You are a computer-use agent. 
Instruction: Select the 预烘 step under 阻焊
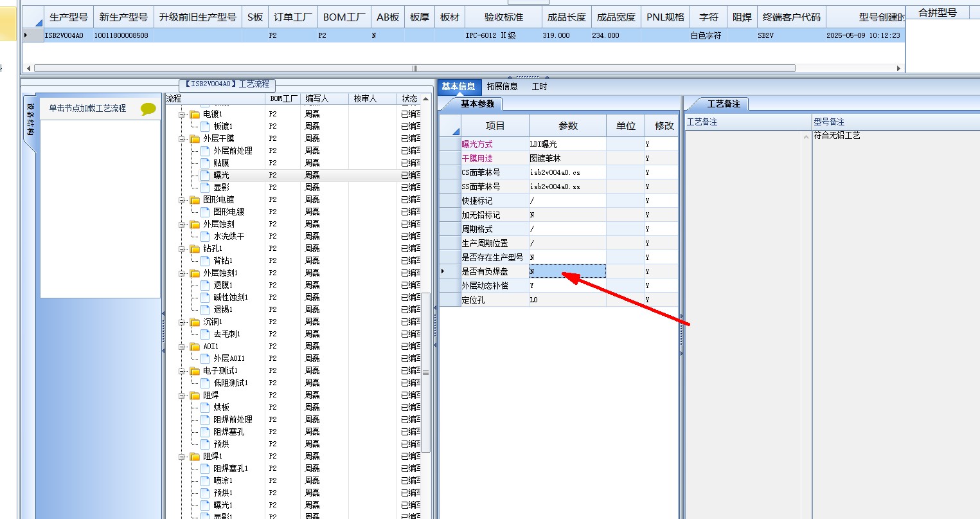221,444
